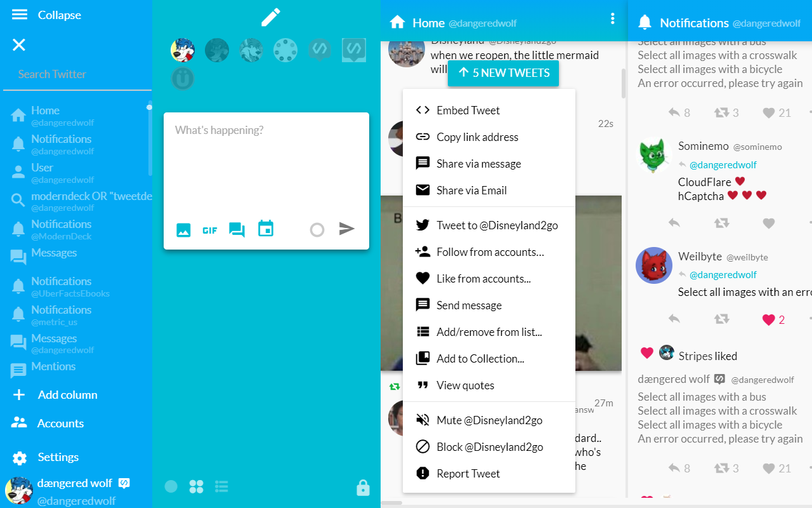
Task: Select Report Tweet
Action: click(x=489, y=474)
